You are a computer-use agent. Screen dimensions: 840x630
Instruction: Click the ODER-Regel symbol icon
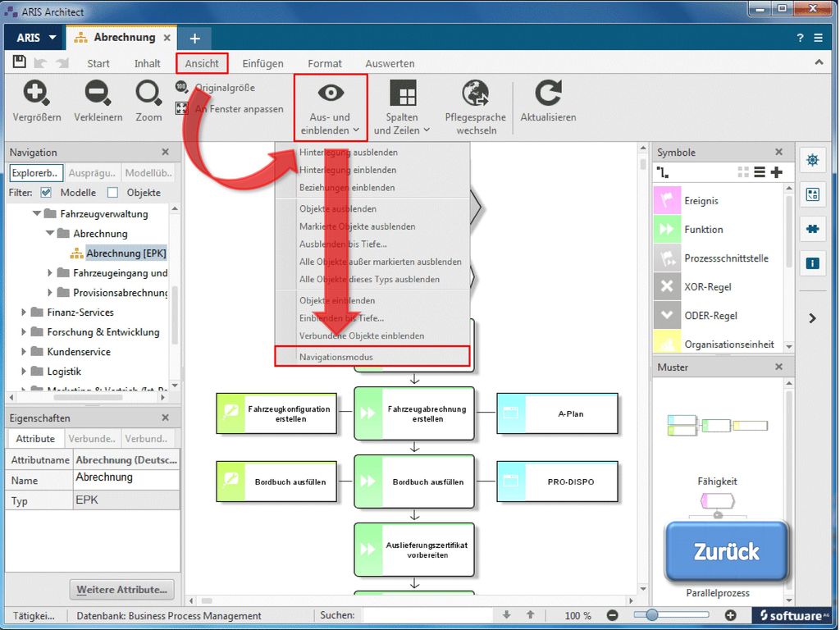point(667,316)
